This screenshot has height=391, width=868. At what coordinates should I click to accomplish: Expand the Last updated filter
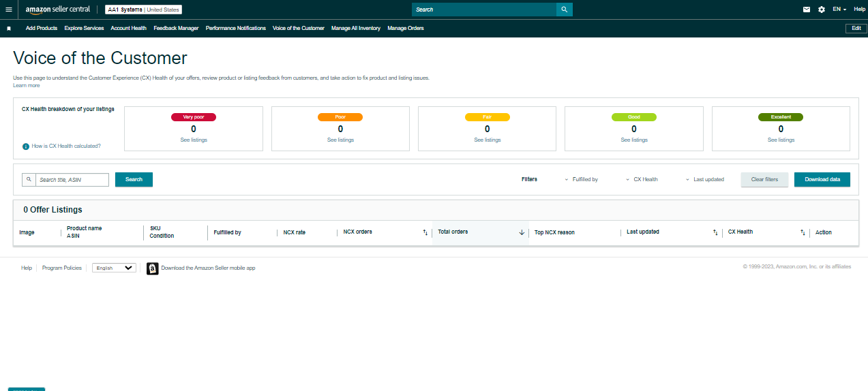tap(705, 180)
